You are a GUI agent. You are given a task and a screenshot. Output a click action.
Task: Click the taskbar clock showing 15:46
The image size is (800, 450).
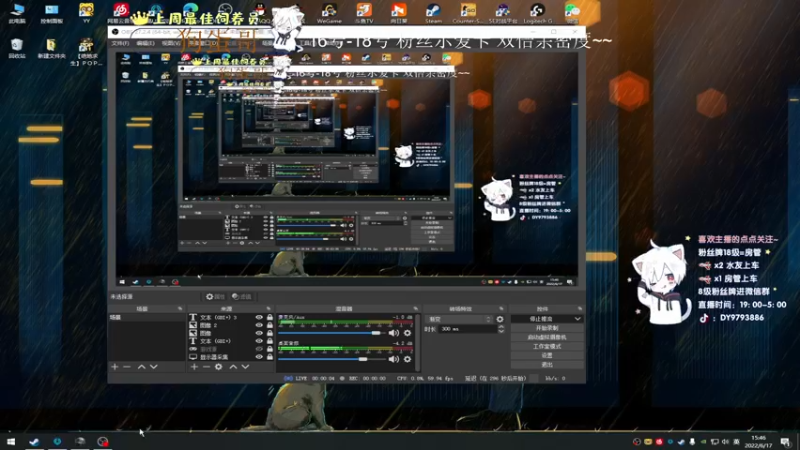click(x=759, y=442)
